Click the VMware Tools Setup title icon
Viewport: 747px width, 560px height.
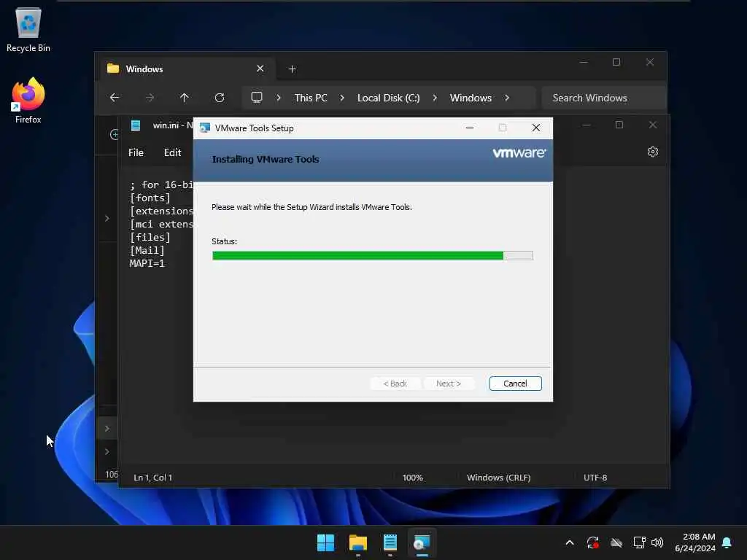coord(205,128)
